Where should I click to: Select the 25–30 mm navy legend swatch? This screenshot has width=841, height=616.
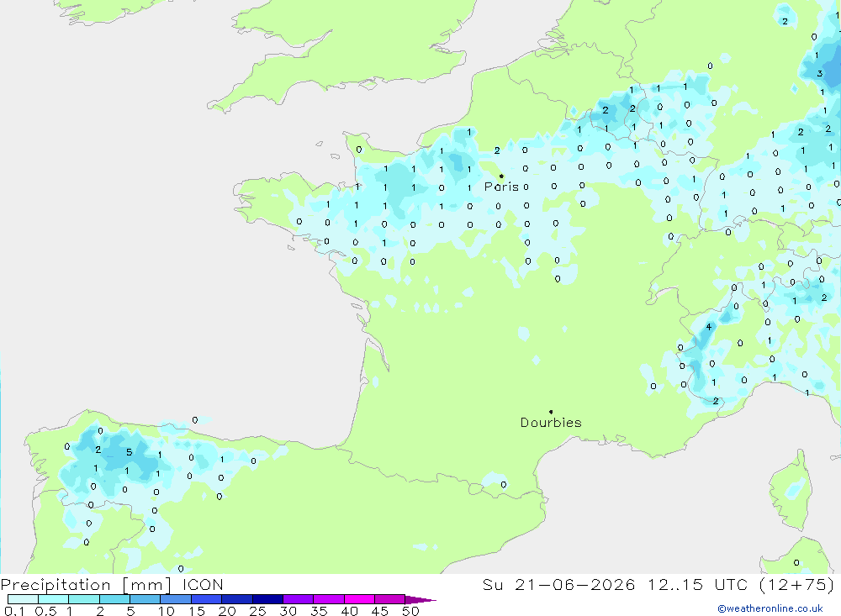(x=267, y=599)
